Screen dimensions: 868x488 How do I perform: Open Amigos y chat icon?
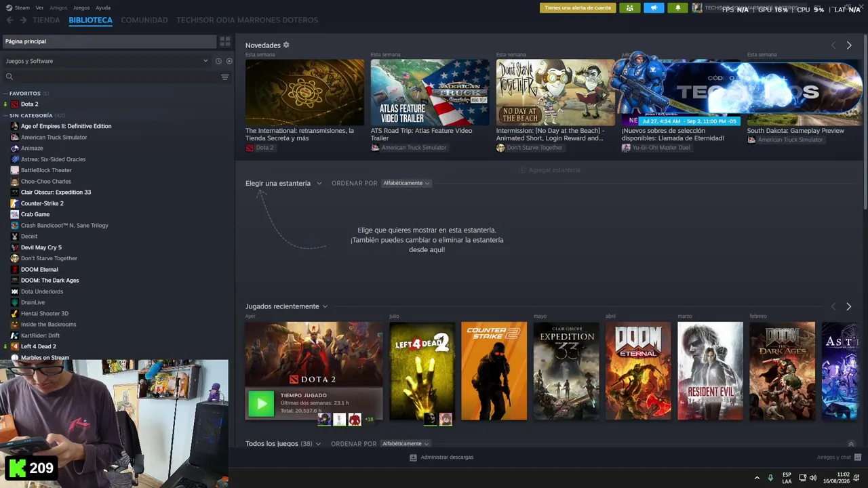858,457
